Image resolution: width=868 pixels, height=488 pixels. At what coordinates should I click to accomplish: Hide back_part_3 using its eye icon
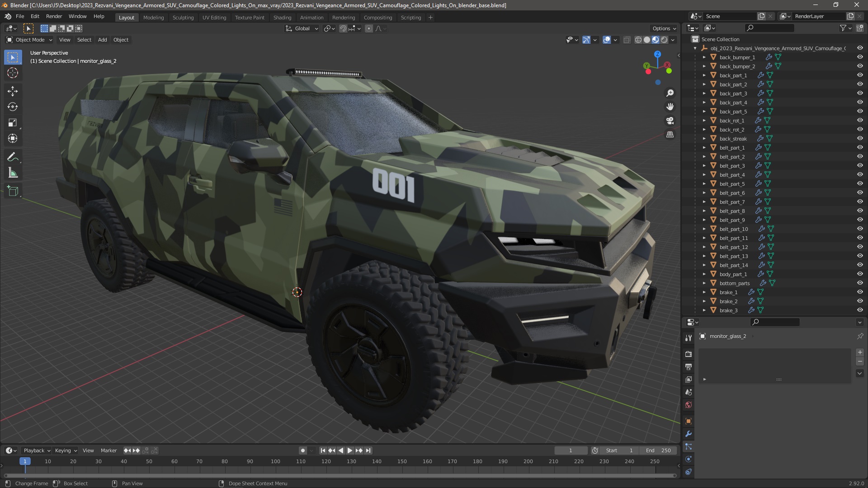860,93
